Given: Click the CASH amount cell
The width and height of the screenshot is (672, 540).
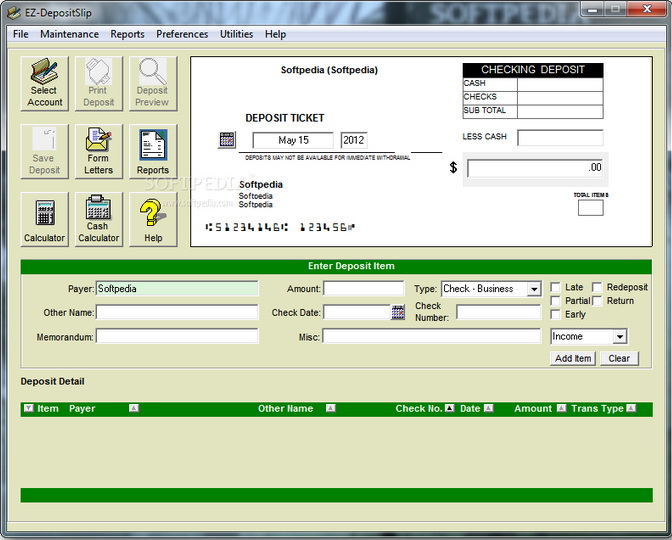Looking at the screenshot, I should [560, 84].
